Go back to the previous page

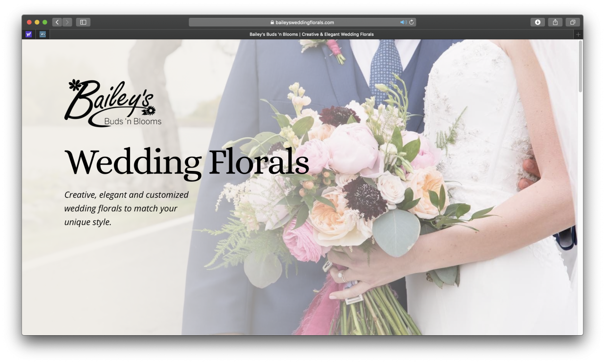coord(57,22)
